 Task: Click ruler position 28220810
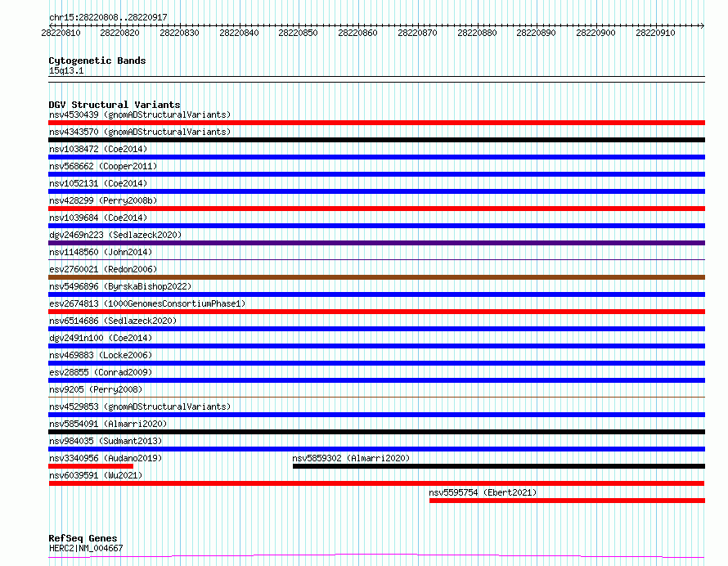[x=61, y=33]
